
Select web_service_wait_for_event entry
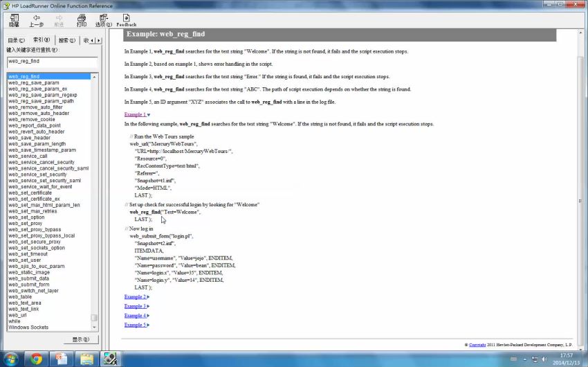click(40, 187)
